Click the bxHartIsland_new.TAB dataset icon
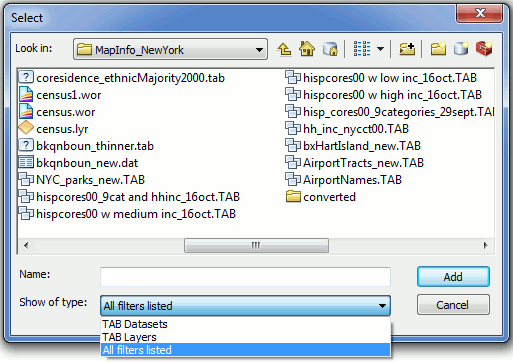This screenshot has width=513, height=362. pyautogui.click(x=293, y=146)
